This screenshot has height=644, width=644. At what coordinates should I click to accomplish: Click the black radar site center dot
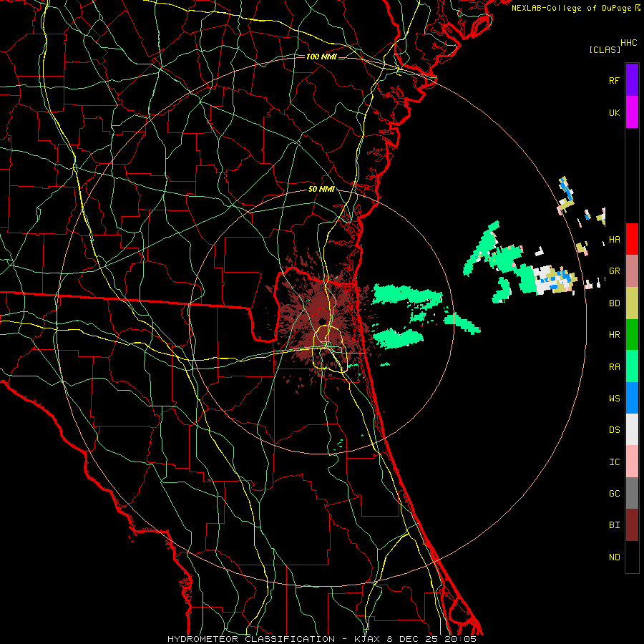322,321
